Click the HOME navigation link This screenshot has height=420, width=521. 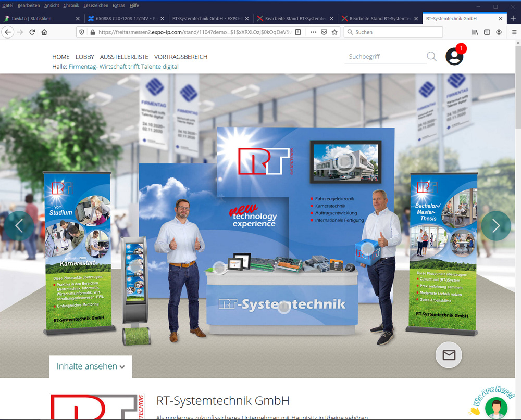[x=61, y=57]
